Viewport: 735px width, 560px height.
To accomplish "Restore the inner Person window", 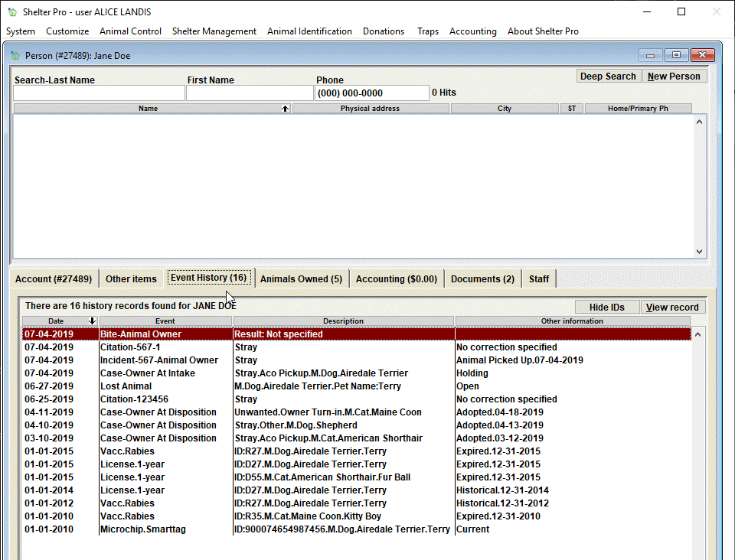I will (x=676, y=55).
